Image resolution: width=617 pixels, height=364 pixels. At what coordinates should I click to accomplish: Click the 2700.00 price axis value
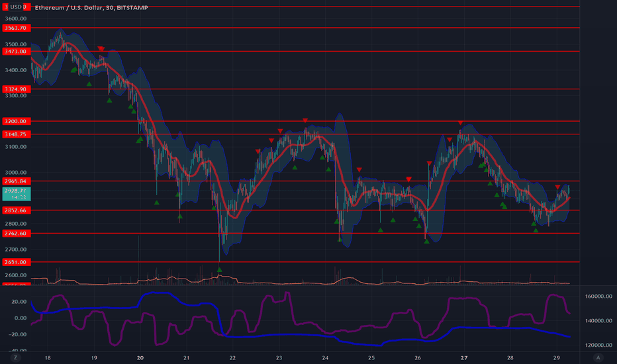16,250
